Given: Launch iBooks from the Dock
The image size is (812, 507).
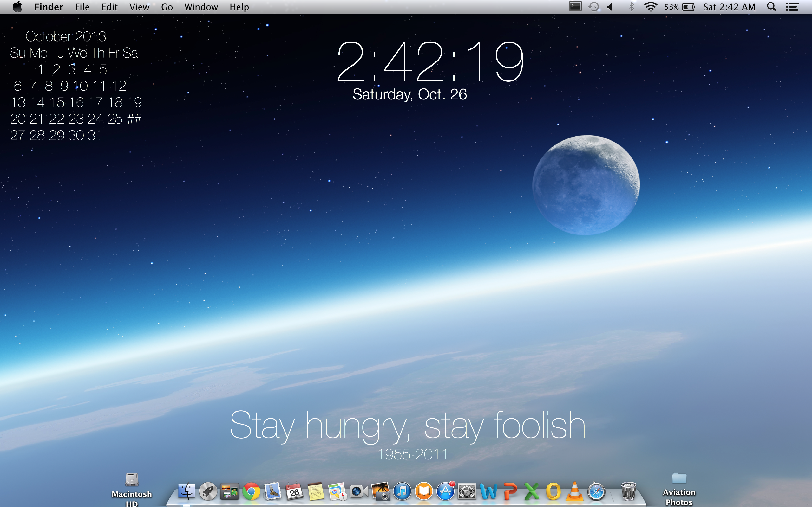Looking at the screenshot, I should pos(424,491).
